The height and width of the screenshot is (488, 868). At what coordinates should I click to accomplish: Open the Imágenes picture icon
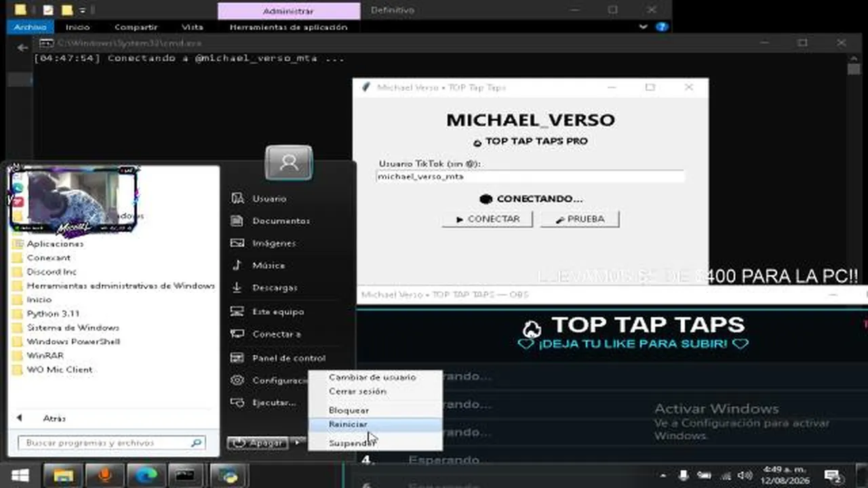pos(237,243)
